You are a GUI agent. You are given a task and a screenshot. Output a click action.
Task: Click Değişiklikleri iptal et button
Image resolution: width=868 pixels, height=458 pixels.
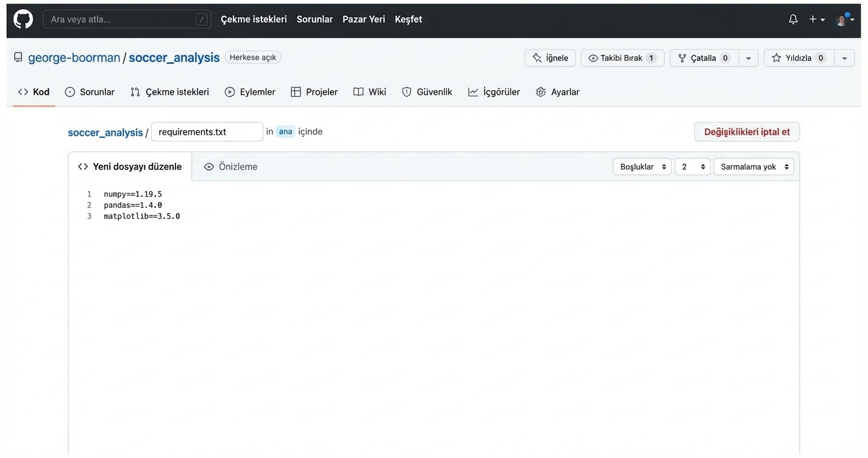tap(747, 132)
